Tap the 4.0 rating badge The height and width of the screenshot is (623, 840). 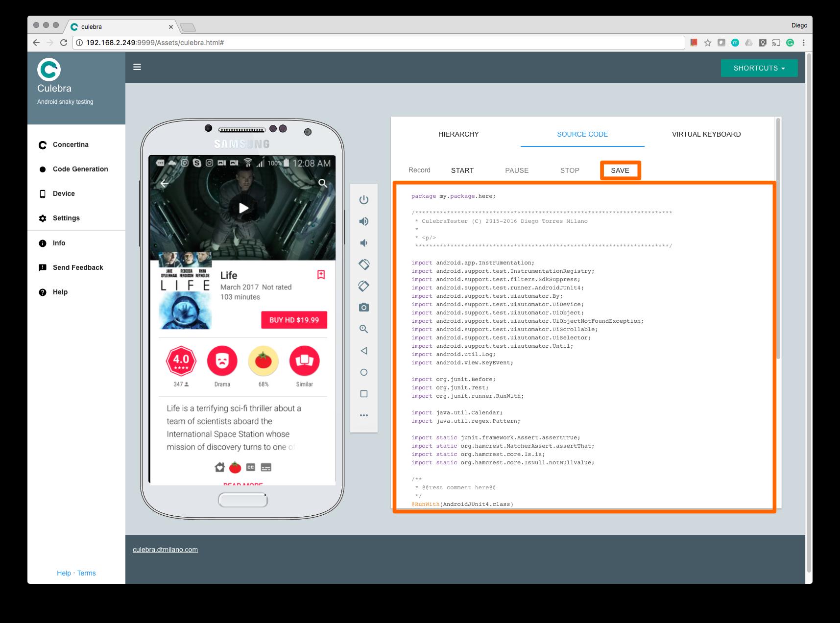coord(181,361)
